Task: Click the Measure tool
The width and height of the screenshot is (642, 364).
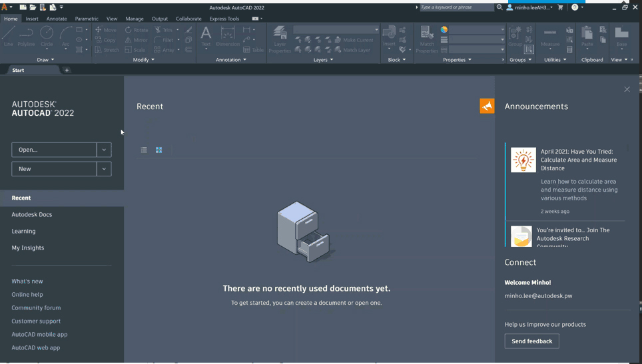Action: point(550,36)
